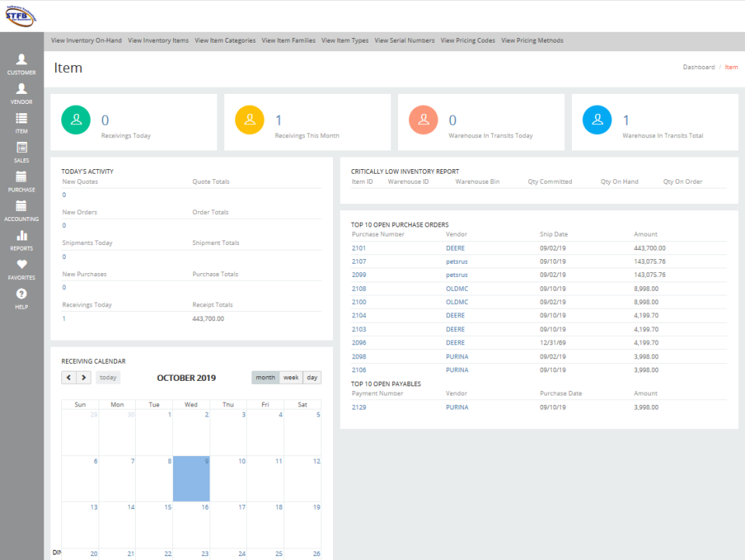Screen dimensions: 745x560
Task: Open View Serial Numbers
Action: 404,40
